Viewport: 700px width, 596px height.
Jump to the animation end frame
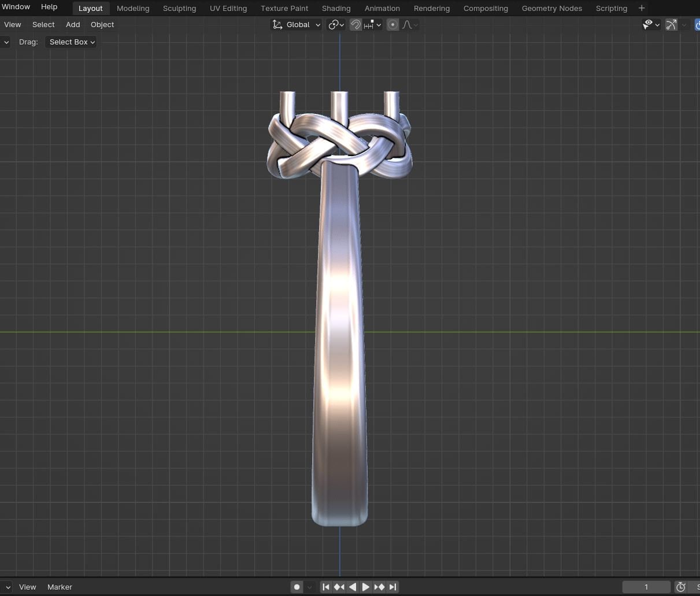pos(392,587)
